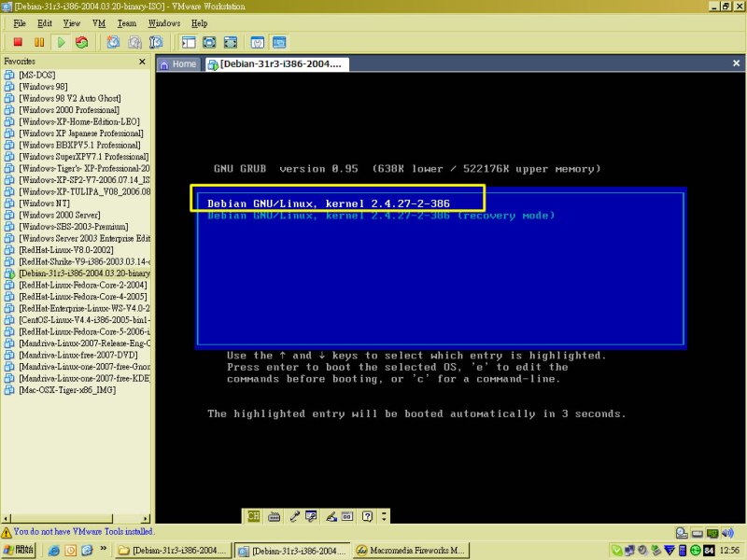Expand the Quick Launch chevron
This screenshot has width=747, height=560.
pos(104,549)
